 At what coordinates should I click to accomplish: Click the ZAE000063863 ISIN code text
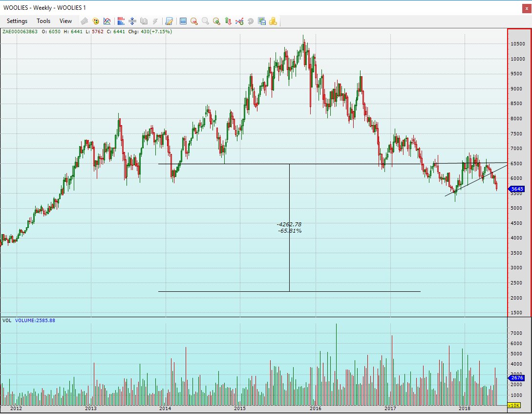[20, 32]
